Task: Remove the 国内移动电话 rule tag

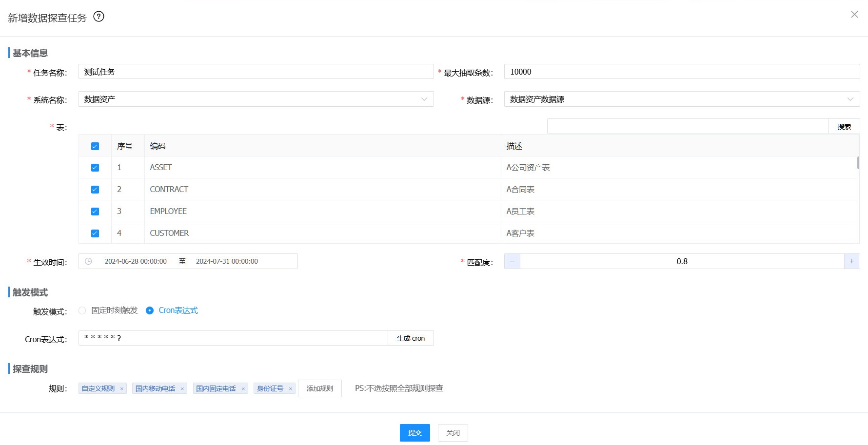Action: pyautogui.click(x=182, y=389)
